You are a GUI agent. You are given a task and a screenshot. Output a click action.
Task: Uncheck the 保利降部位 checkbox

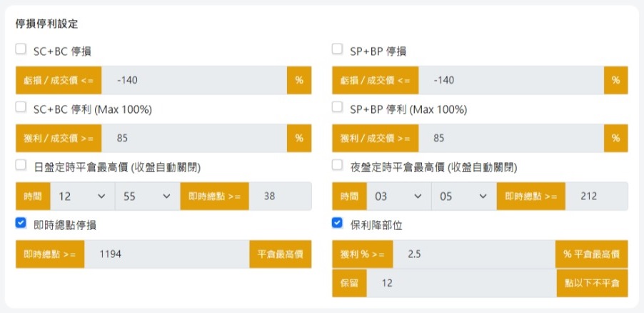338,224
